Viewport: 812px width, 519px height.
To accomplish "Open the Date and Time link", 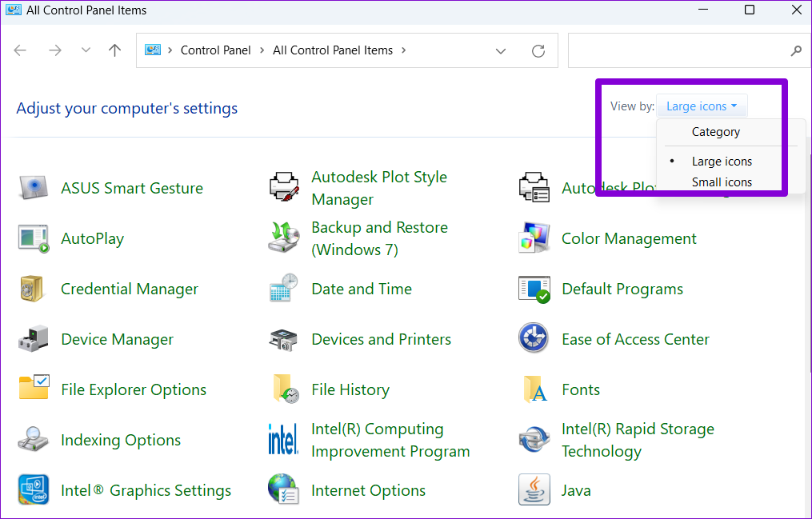I will click(x=362, y=289).
